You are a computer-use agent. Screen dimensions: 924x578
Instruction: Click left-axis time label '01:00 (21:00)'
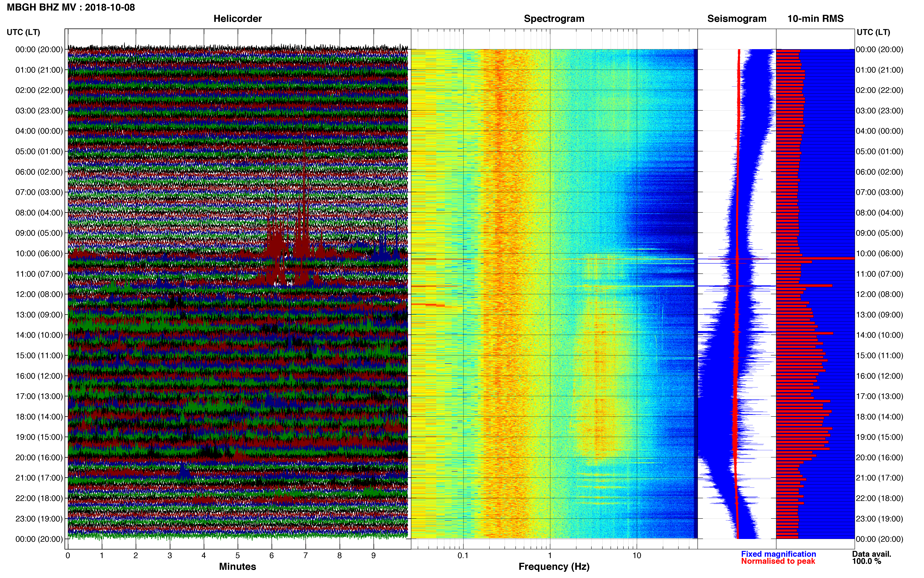click(39, 70)
